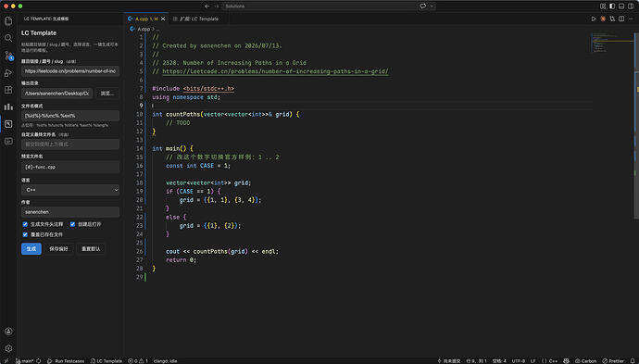Click the main branch status bar item
Viewport: 639px width, 364px height.
[x=24, y=360]
